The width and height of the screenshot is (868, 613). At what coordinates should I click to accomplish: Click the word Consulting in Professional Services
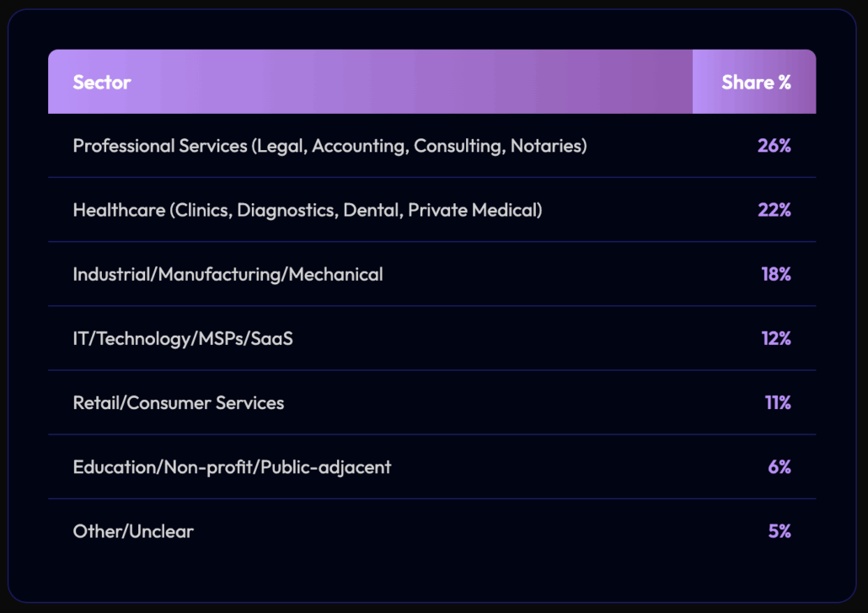459,146
